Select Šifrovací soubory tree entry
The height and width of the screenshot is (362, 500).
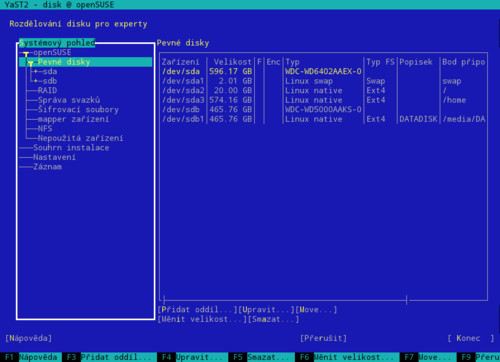(78, 110)
